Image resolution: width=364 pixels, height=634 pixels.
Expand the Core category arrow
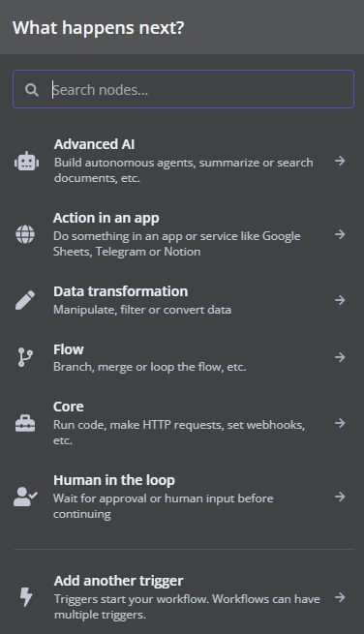pyautogui.click(x=340, y=423)
